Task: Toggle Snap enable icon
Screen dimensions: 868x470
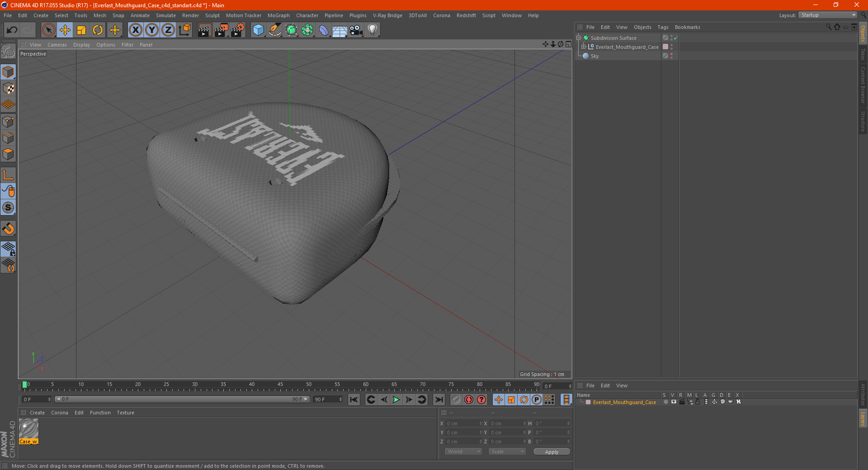Action: tap(8, 229)
